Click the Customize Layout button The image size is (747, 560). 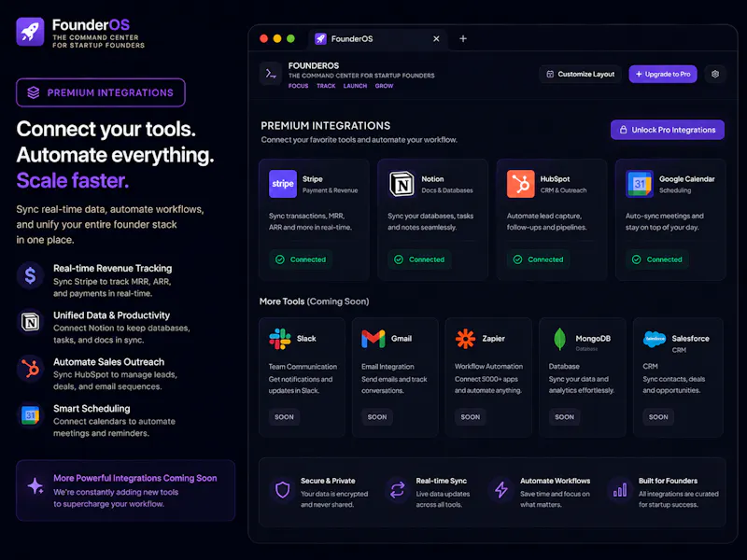coord(580,74)
